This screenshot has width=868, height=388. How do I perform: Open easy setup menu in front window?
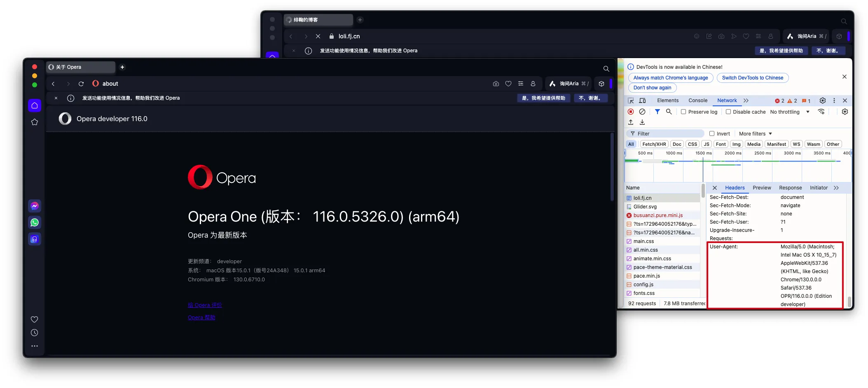521,84
